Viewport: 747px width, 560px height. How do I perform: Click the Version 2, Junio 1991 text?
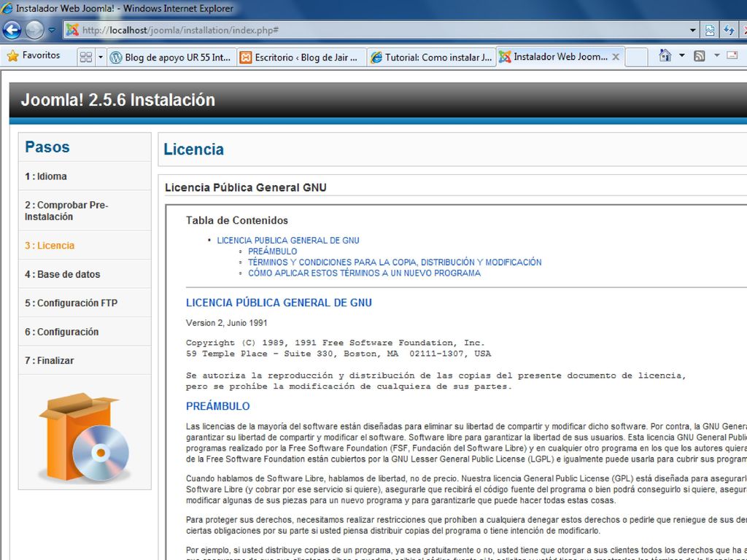(227, 323)
